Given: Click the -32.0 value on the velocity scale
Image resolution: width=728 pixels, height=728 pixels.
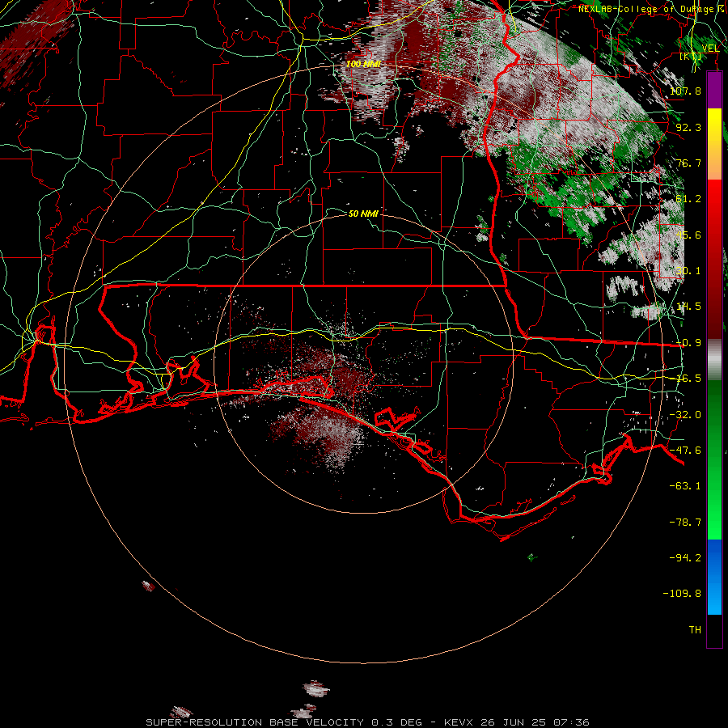Looking at the screenshot, I should click(x=685, y=415).
